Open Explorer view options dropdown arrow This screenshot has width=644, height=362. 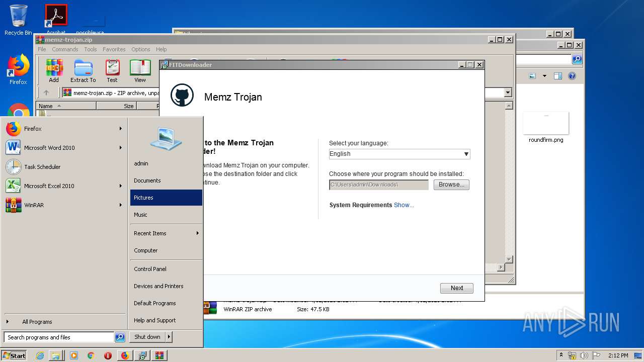tap(544, 76)
